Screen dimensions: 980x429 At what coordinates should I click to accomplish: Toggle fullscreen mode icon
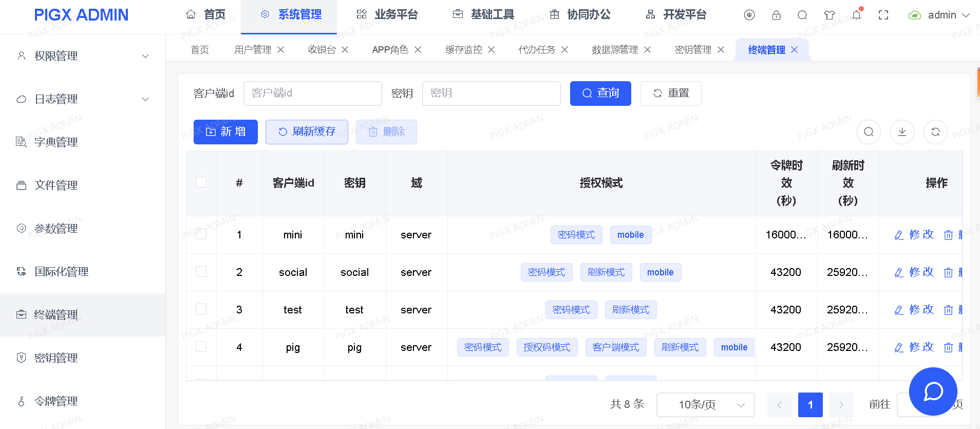coord(883,15)
